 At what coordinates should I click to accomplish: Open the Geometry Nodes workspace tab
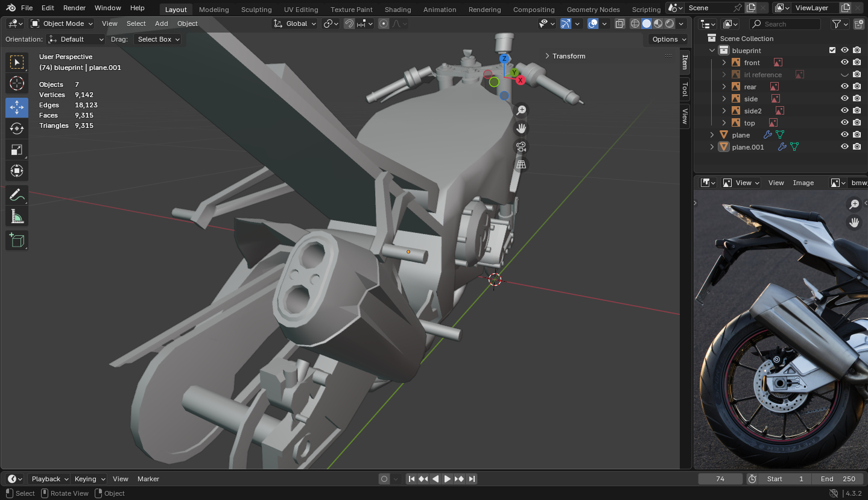click(x=594, y=10)
